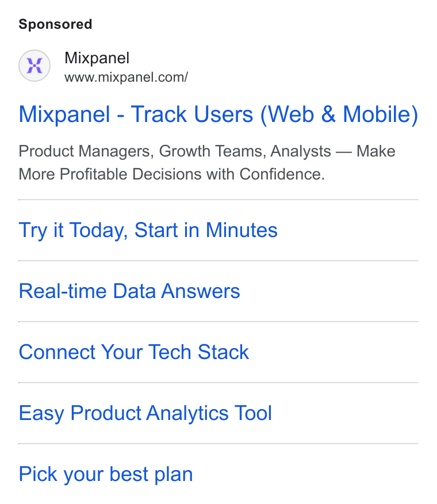This screenshot has width=437, height=504.
Task: Click the (Web & Mobile) part of the headline
Action: (x=339, y=114)
